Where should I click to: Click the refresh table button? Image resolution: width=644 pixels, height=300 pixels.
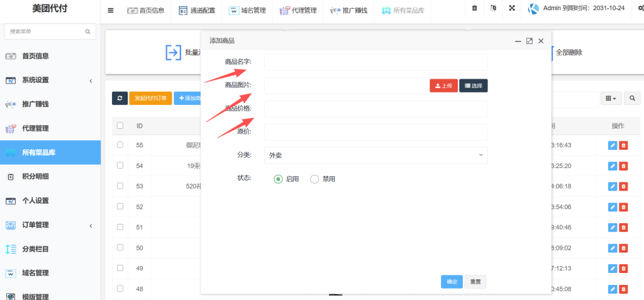click(x=119, y=98)
